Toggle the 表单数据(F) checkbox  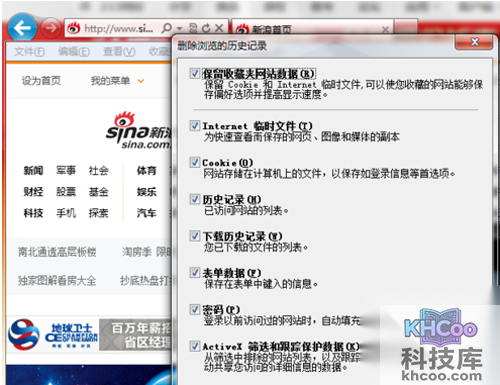point(194,273)
